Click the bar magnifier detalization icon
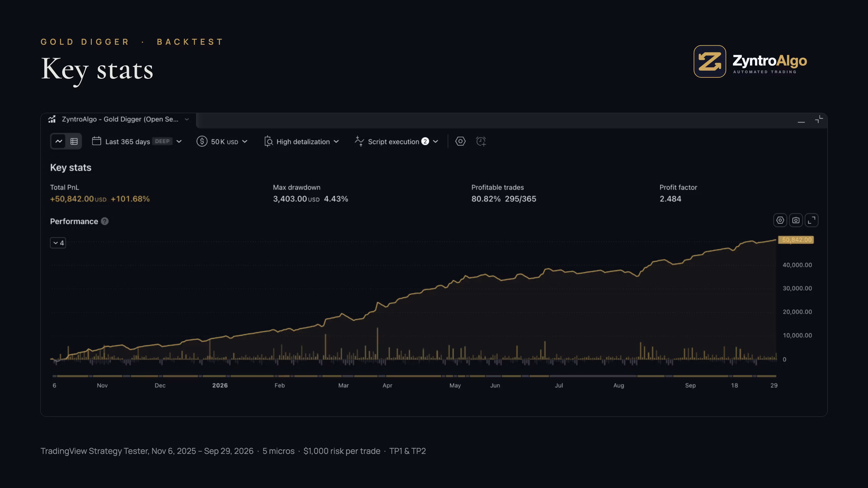The image size is (868, 488). 268,141
